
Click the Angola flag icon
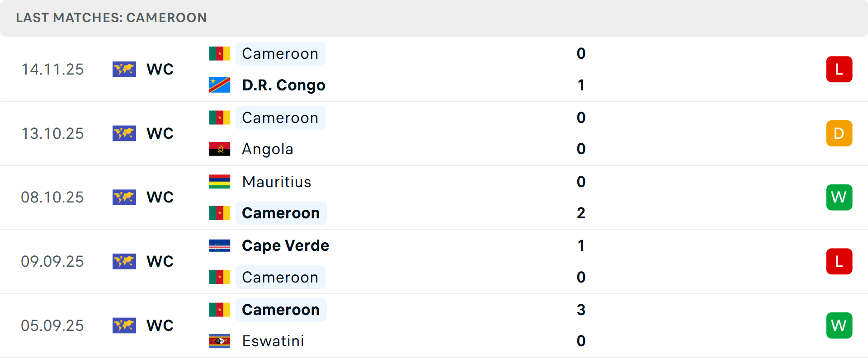pyautogui.click(x=220, y=149)
